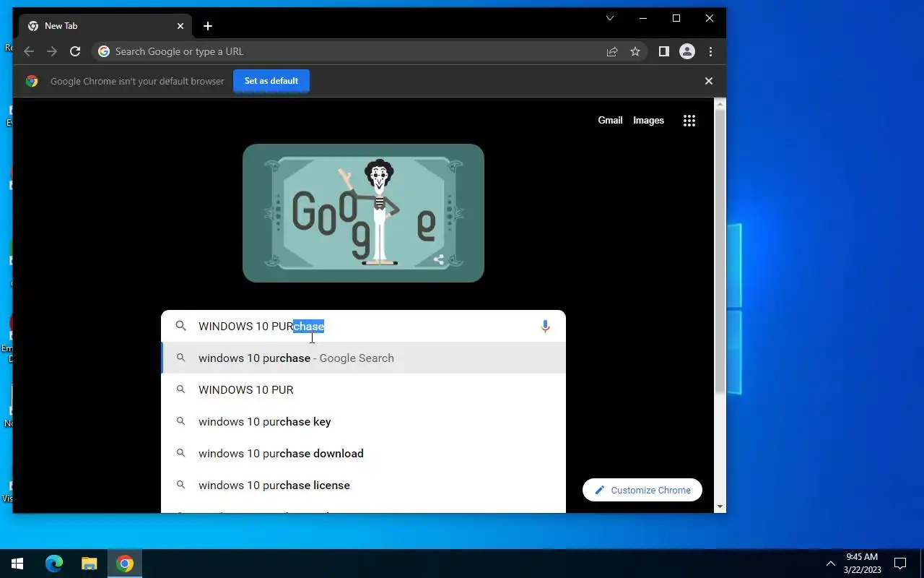Open the Google apps grid
Image resolution: width=924 pixels, height=578 pixels.
(689, 121)
